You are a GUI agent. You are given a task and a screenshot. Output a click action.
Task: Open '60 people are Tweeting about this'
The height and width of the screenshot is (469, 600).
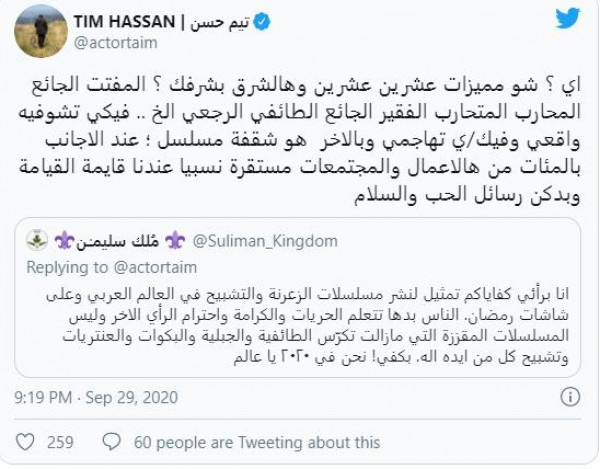257,442
